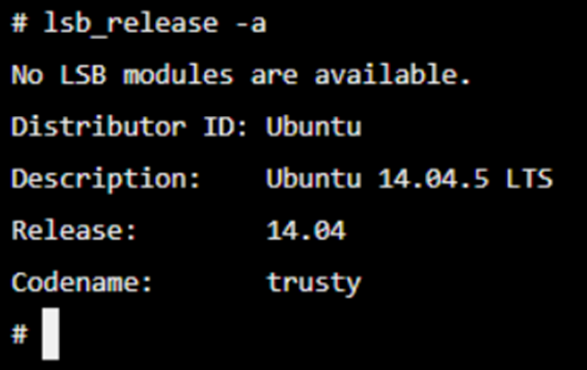Click the first # prompt symbol
Screen dimensions: 587x370
19,23
